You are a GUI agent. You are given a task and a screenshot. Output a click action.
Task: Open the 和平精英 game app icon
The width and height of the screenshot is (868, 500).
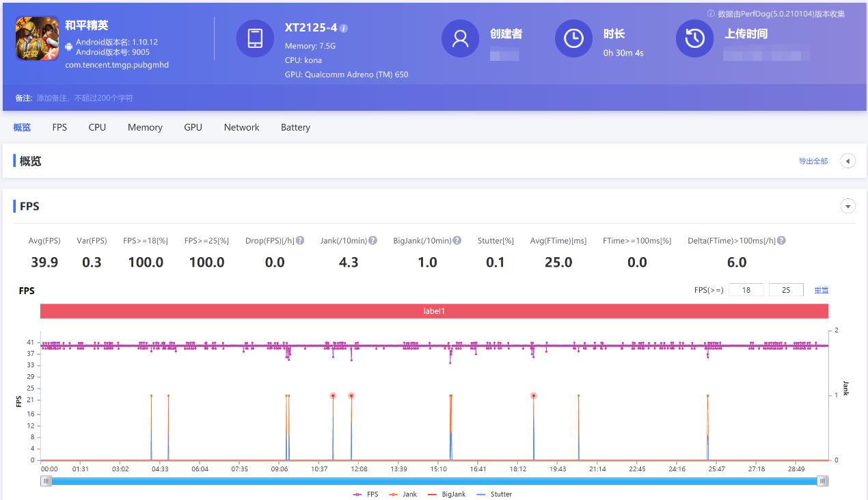point(36,38)
